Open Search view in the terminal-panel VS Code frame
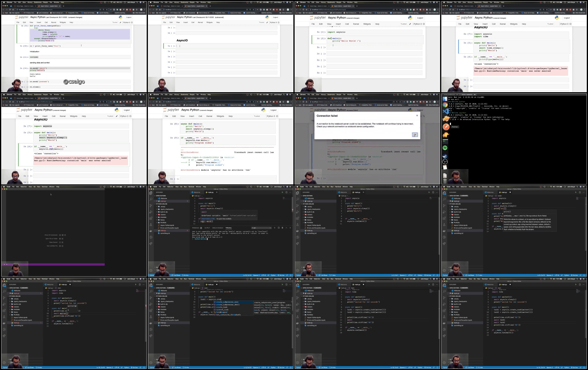 151,199
